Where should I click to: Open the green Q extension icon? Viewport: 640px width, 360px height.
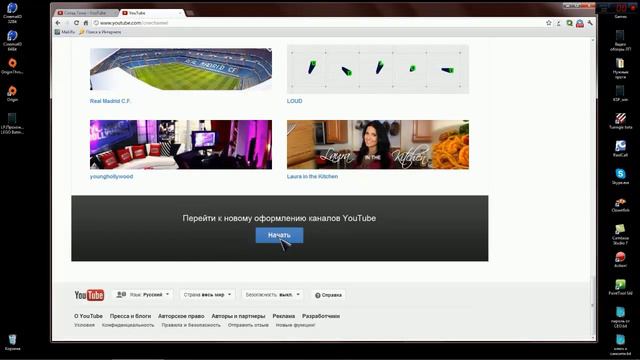[x=569, y=23]
